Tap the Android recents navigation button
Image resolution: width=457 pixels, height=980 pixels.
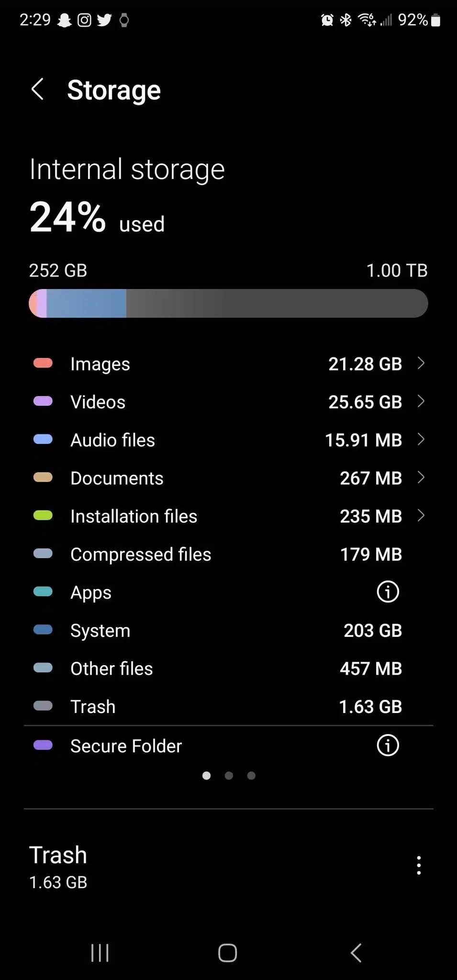tap(100, 953)
